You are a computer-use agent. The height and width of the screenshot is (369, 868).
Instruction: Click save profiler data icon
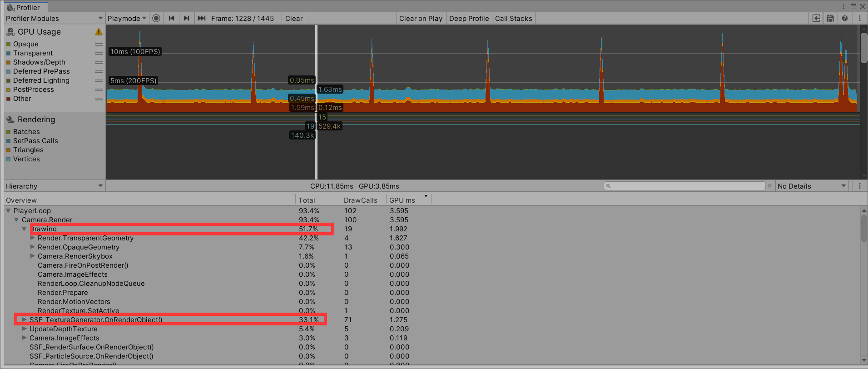pos(830,18)
